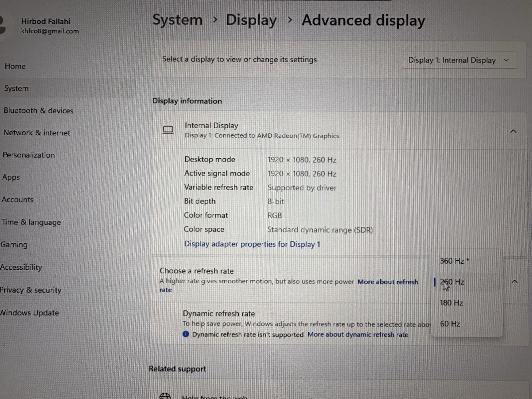Image resolution: width=532 pixels, height=399 pixels.
Task: Click the Display information heading
Action: pyautogui.click(x=187, y=101)
